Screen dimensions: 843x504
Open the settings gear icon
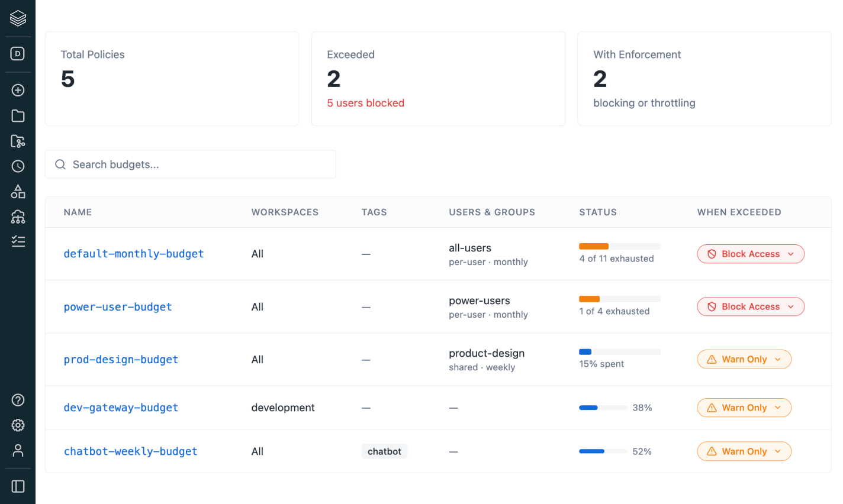(x=18, y=425)
